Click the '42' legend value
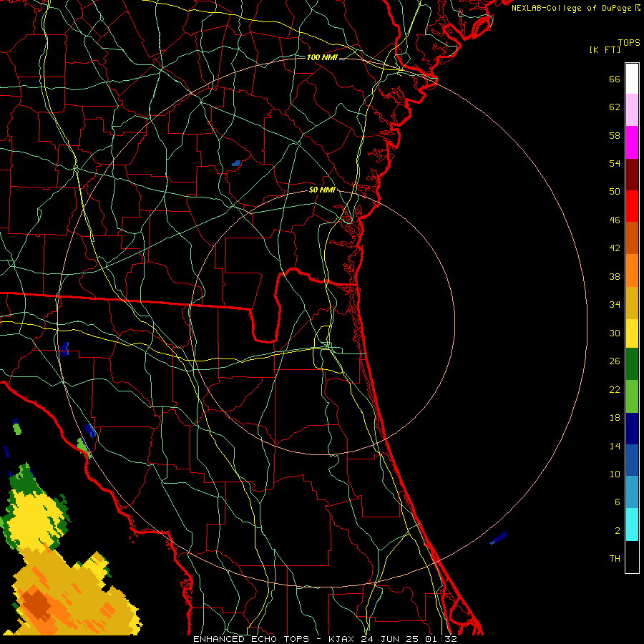The width and height of the screenshot is (644, 644). [615, 248]
